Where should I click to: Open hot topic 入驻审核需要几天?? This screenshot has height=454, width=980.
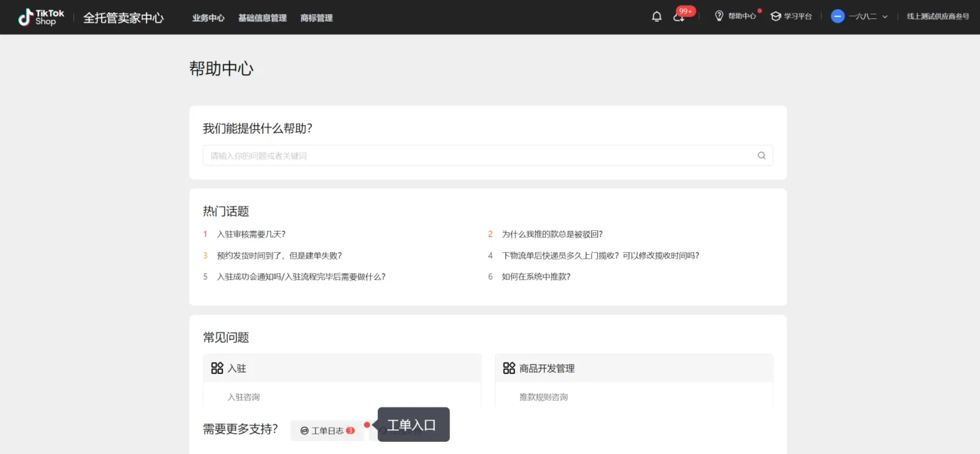point(251,234)
